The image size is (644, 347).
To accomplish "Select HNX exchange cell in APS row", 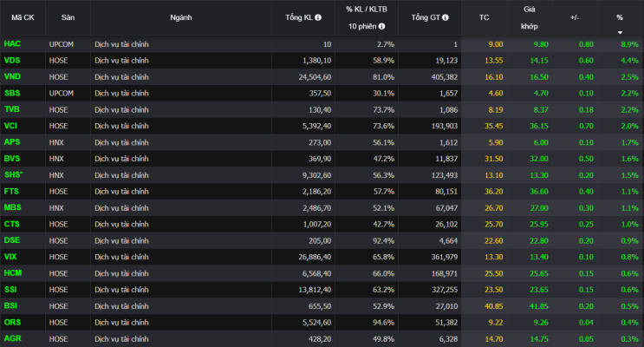I will click(56, 142).
